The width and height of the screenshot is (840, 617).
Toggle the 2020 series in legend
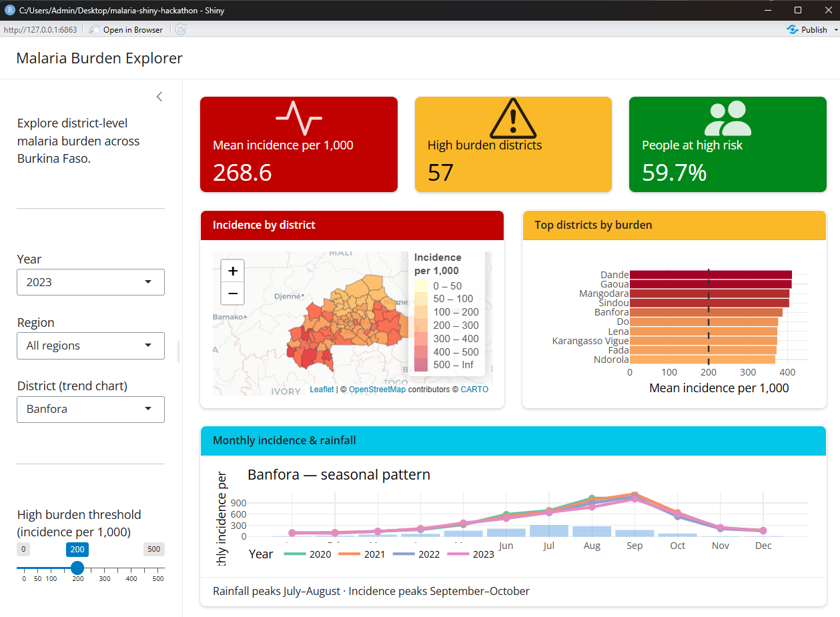(x=308, y=554)
